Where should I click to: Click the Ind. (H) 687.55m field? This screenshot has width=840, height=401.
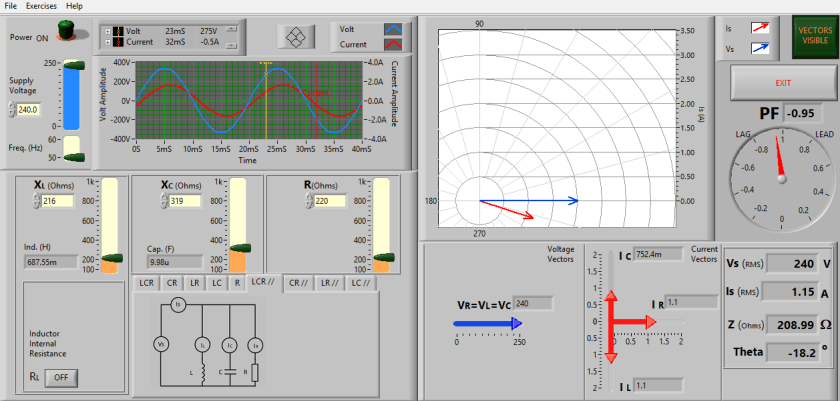tap(49, 262)
